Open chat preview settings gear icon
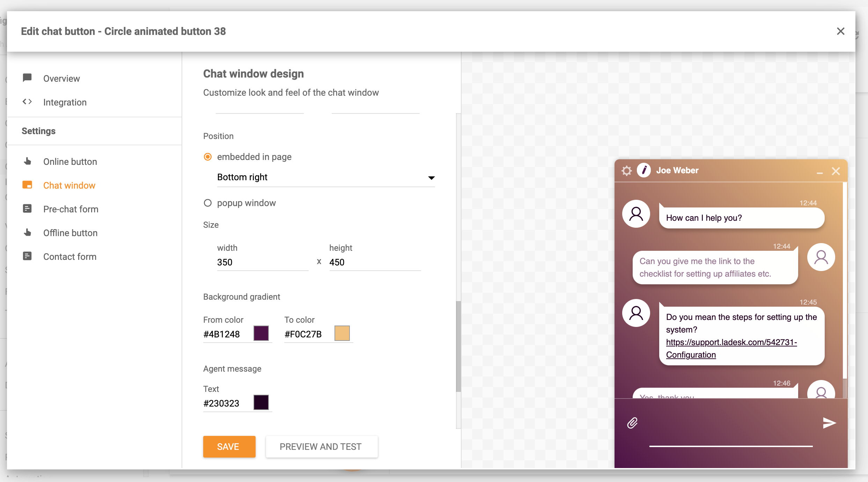 click(627, 171)
